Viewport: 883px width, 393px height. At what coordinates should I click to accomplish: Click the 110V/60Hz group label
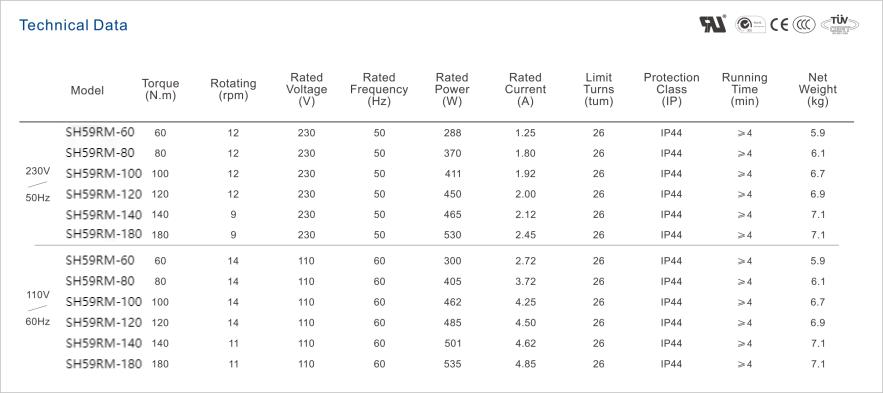(x=38, y=308)
